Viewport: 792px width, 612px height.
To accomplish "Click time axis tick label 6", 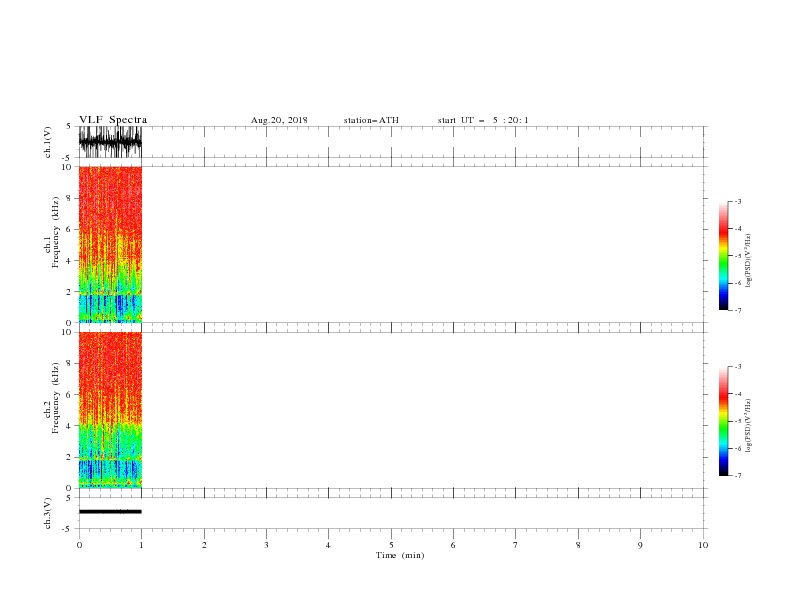I will click(453, 545).
